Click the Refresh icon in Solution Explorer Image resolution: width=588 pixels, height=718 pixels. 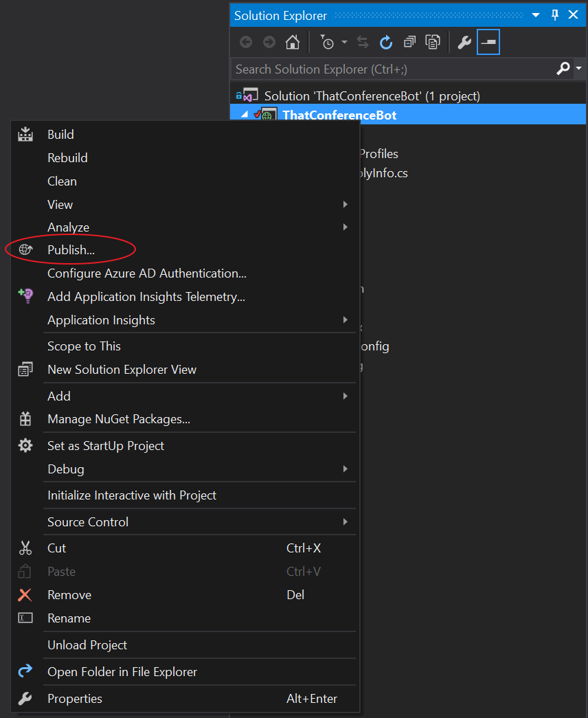(x=386, y=43)
